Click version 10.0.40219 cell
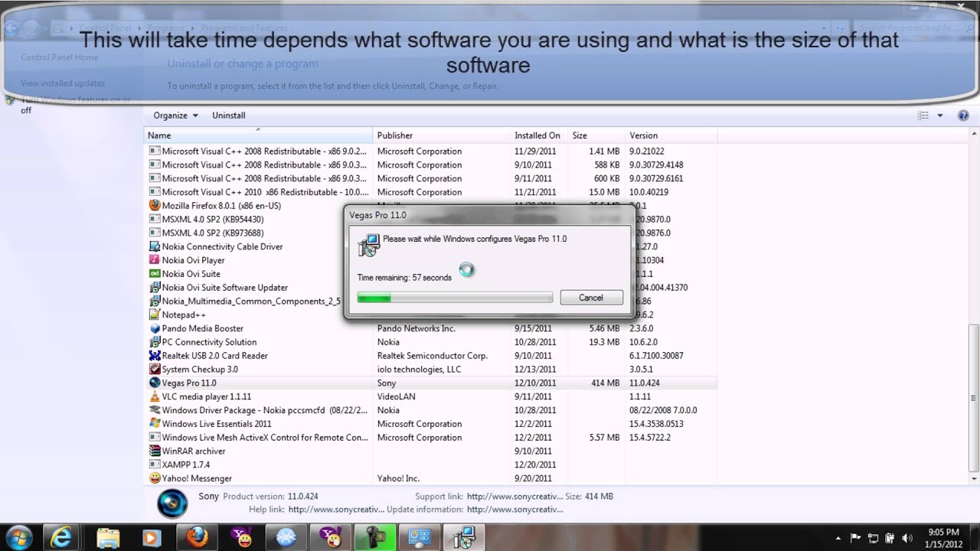Image resolution: width=980 pixels, height=551 pixels. pos(648,192)
